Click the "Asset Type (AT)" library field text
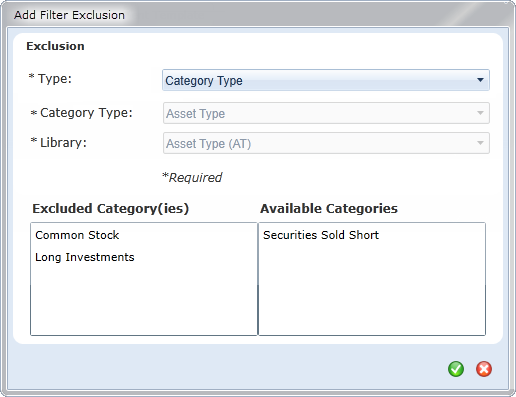516x397 pixels. [x=208, y=144]
